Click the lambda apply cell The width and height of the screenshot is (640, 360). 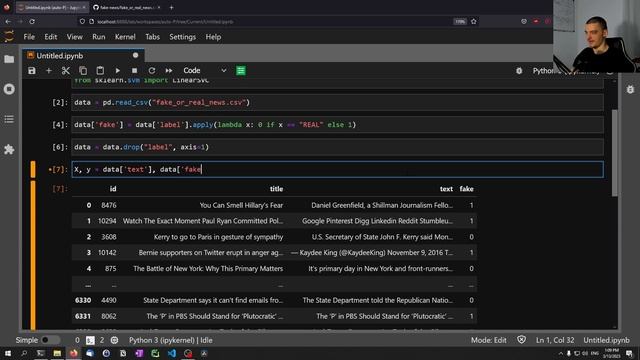[338, 125]
